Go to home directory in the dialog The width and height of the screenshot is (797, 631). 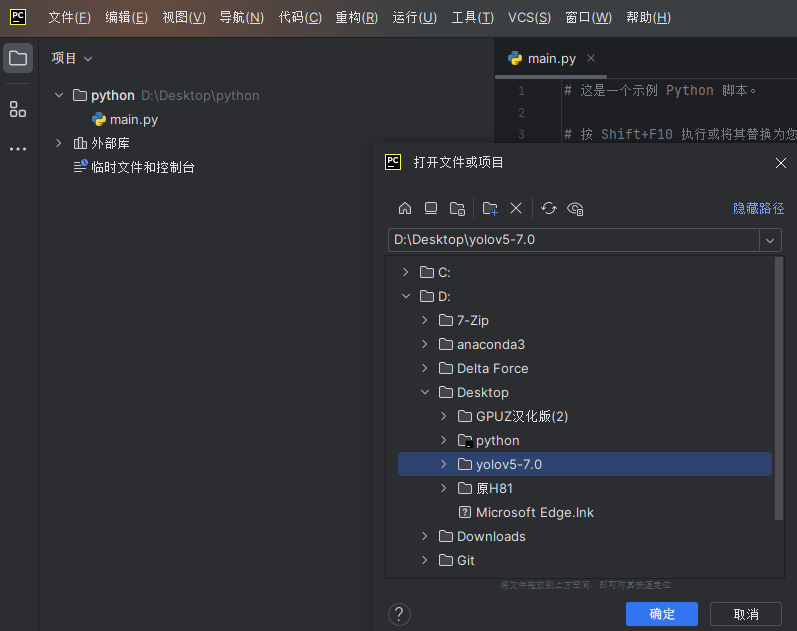pyautogui.click(x=405, y=208)
